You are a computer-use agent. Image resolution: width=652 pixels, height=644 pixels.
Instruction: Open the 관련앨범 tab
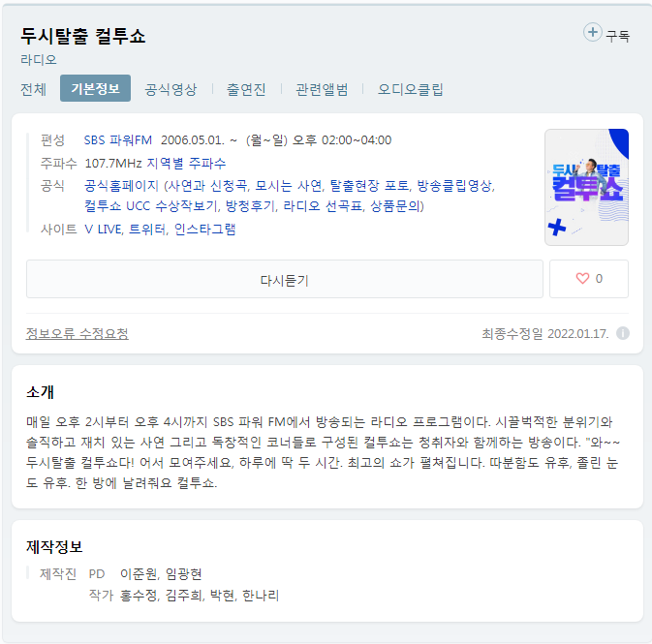point(322,89)
